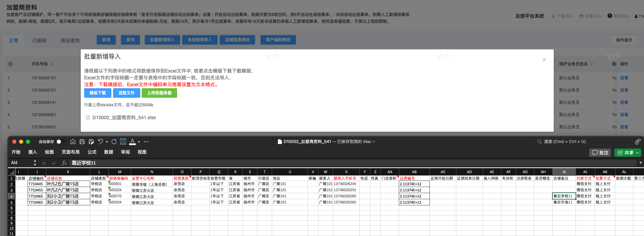Viewport: 644px width, 236px height.
Task: Open the 审阅 ribbon tab
Action: [x=125, y=152]
